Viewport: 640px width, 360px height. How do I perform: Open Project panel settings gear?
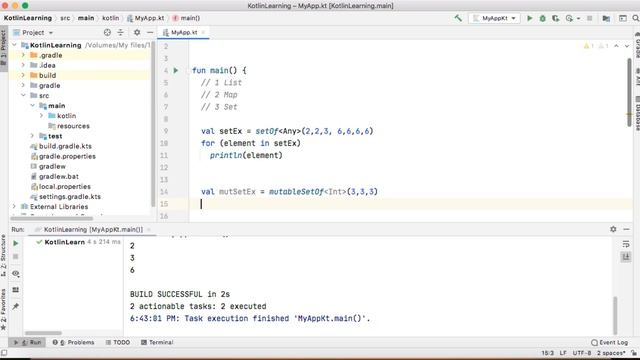(x=137, y=32)
